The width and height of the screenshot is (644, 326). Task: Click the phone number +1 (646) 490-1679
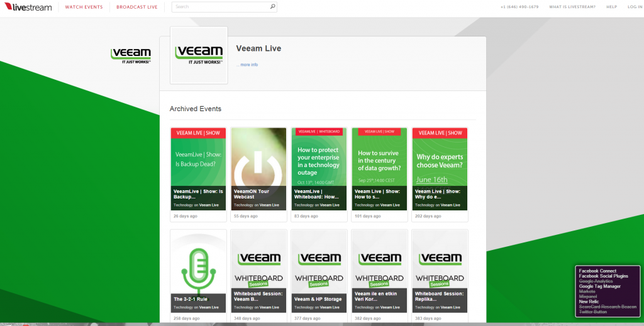point(519,7)
